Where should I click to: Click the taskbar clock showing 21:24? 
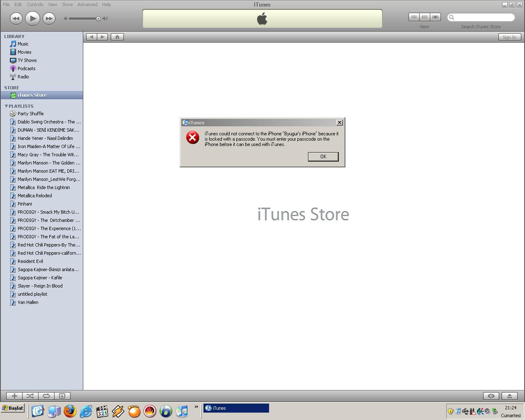(511, 408)
